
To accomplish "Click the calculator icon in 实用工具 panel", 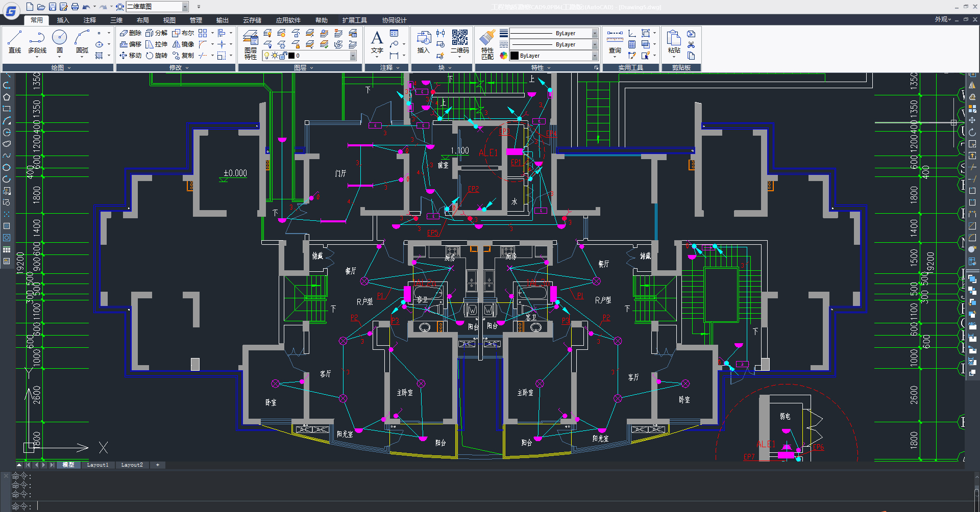I will [x=632, y=44].
